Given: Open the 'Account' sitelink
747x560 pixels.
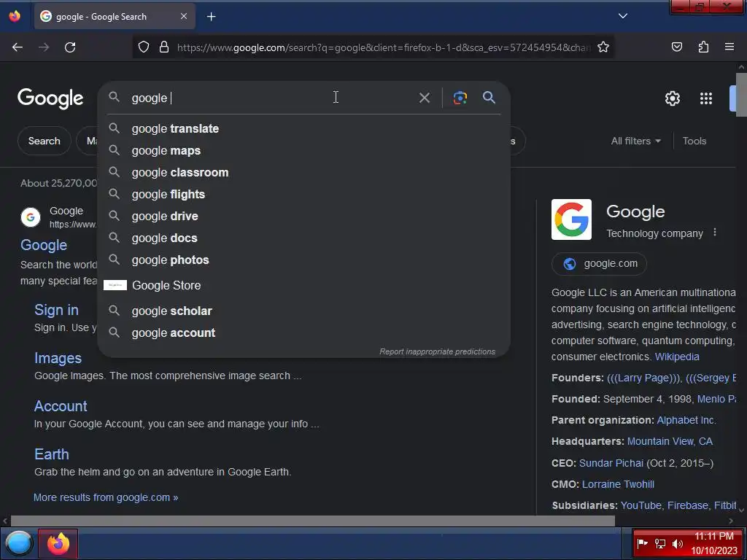Looking at the screenshot, I should [x=61, y=406].
